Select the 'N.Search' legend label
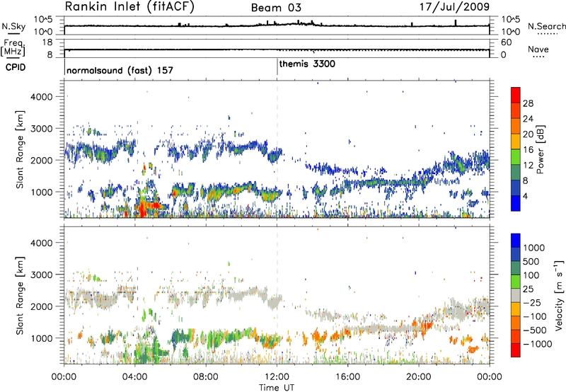Viewport: 566px width, 392px height. tap(546, 26)
